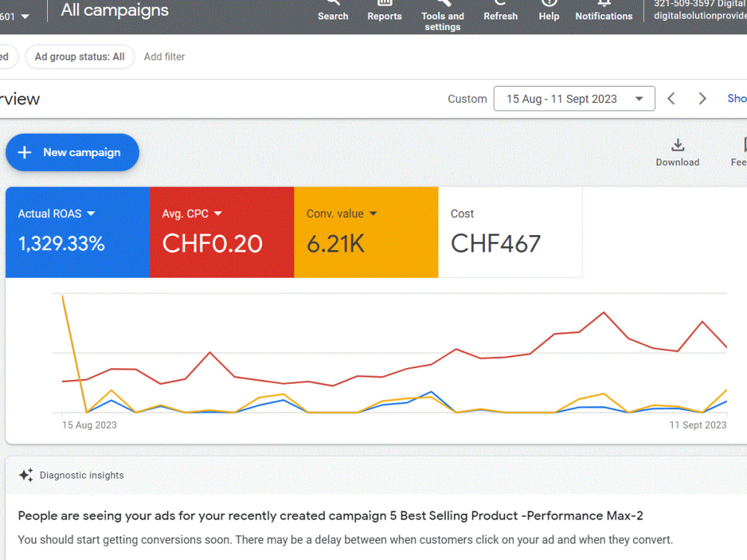Viewport: 747px width, 560px height.
Task: Refresh the campaign data
Action: coord(500,11)
